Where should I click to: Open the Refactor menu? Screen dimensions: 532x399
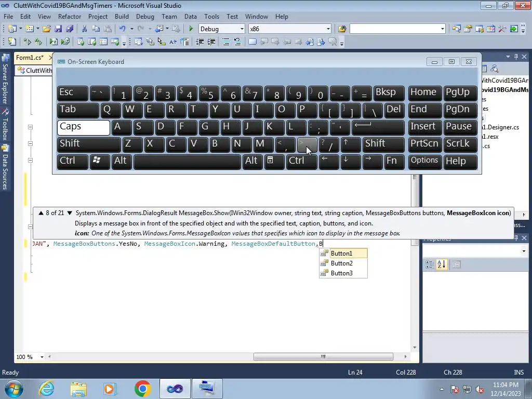pyautogui.click(x=70, y=16)
